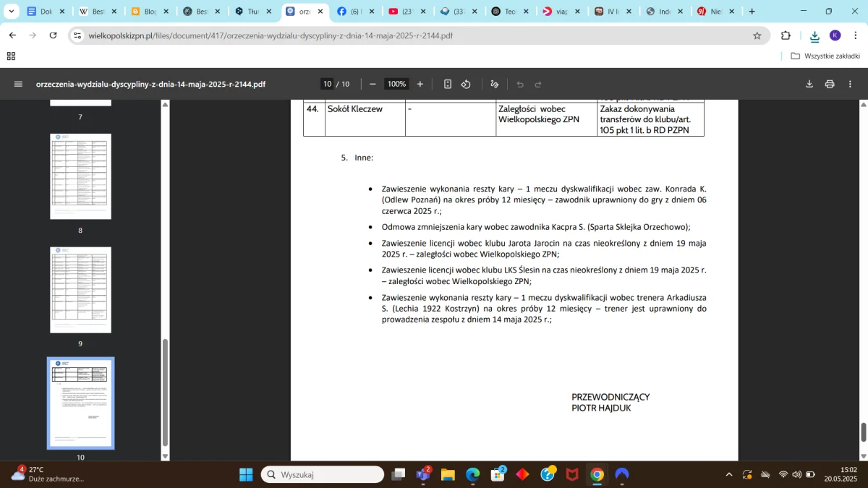Open a new browser tab
868x488 pixels.
point(752,12)
